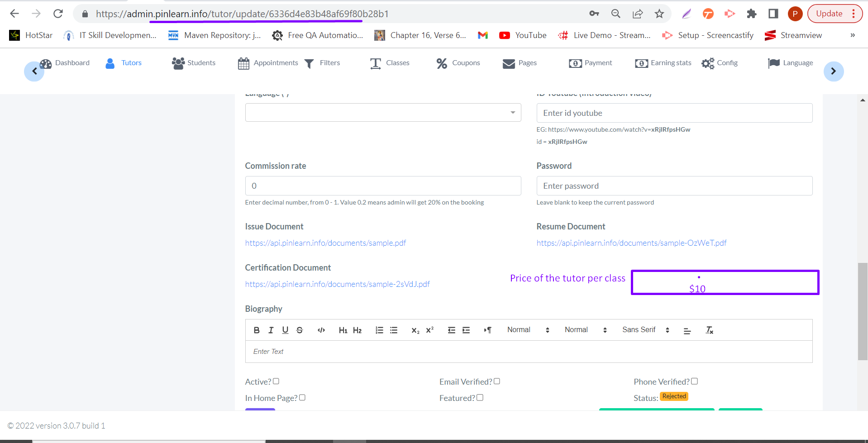Open Payment menu item
The height and width of the screenshot is (443, 868).
(590, 63)
